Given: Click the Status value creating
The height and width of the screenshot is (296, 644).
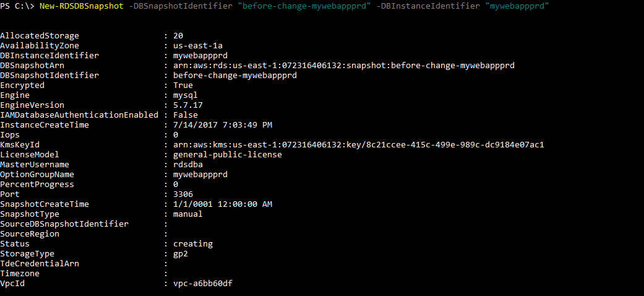Looking at the screenshot, I should tap(193, 244).
